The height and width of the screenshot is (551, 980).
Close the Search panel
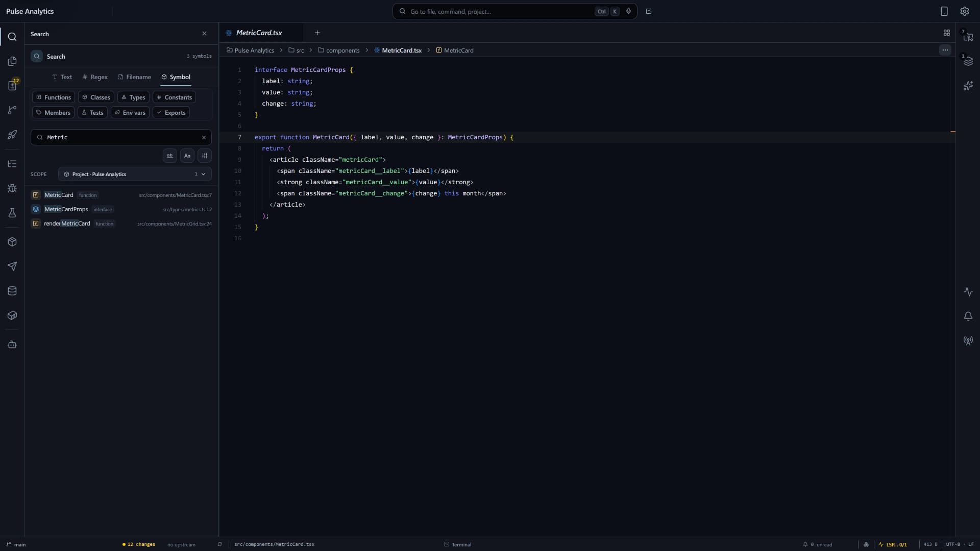[x=205, y=34]
